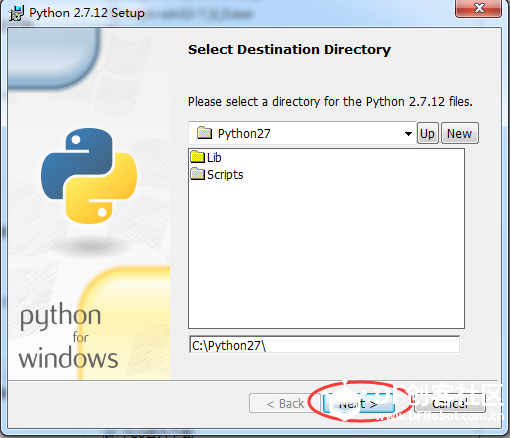Click the Select Destination Directory heading
Screen dimensions: 510x438
(x=289, y=50)
